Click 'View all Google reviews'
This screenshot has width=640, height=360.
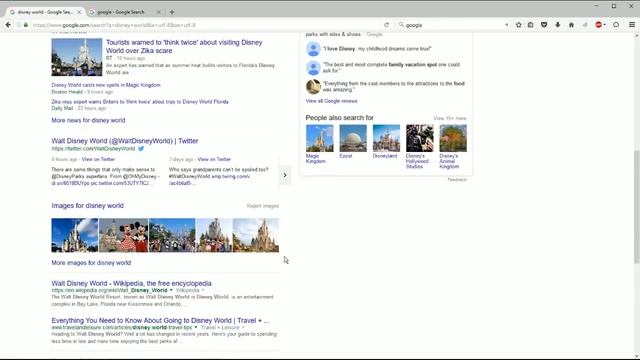point(331,101)
